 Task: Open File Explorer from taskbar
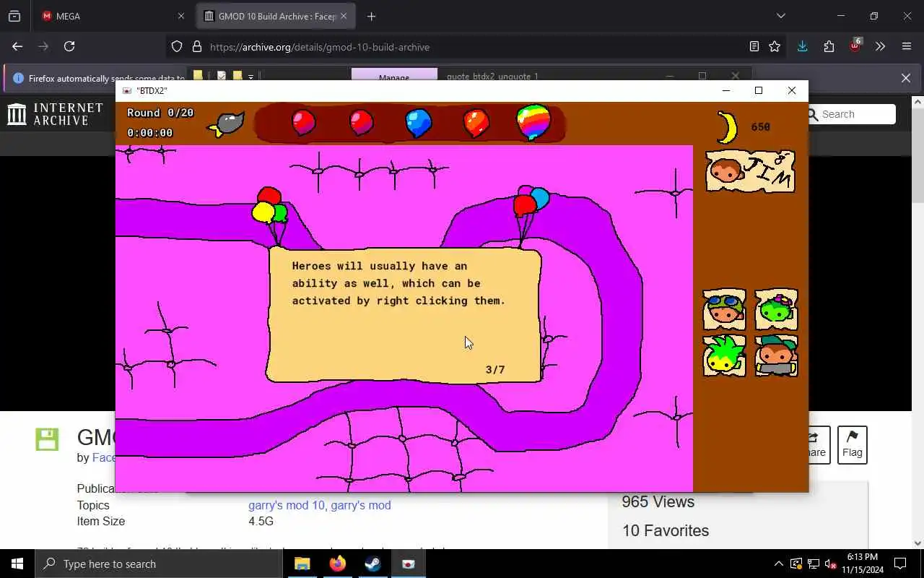pos(302,564)
